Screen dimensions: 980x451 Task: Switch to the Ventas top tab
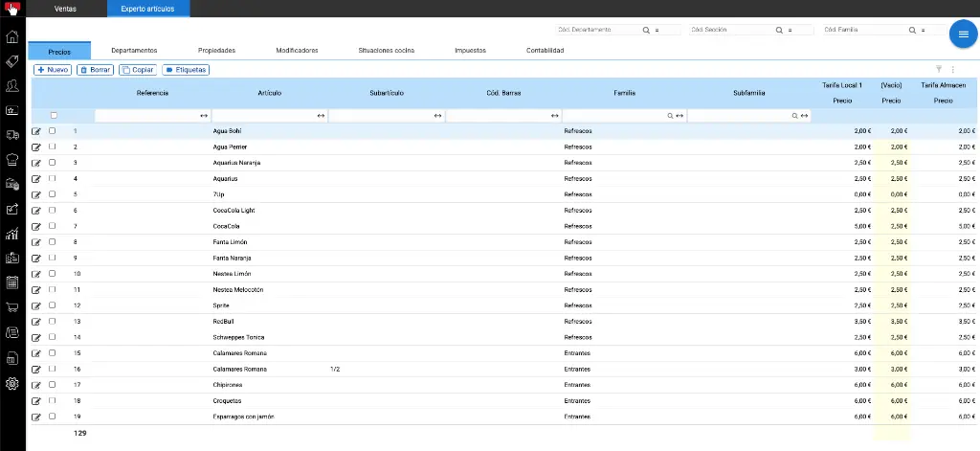(x=66, y=9)
